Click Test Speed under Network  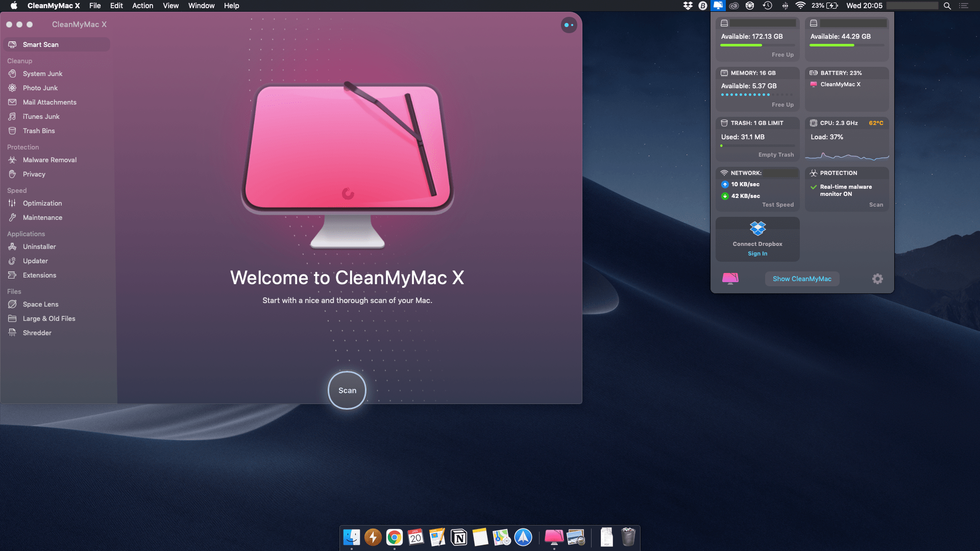[x=778, y=205]
